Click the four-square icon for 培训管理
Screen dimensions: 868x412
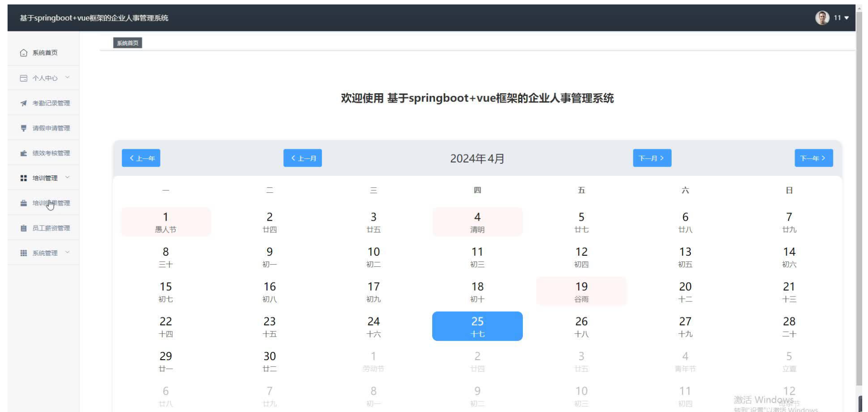point(24,178)
